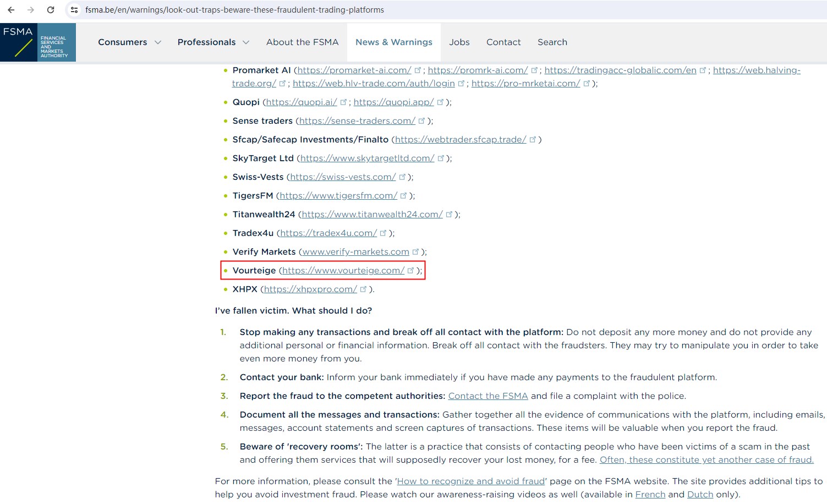Image resolution: width=827 pixels, height=504 pixels.
Task: Click external link icon after tradex4u.com
Action: click(383, 233)
